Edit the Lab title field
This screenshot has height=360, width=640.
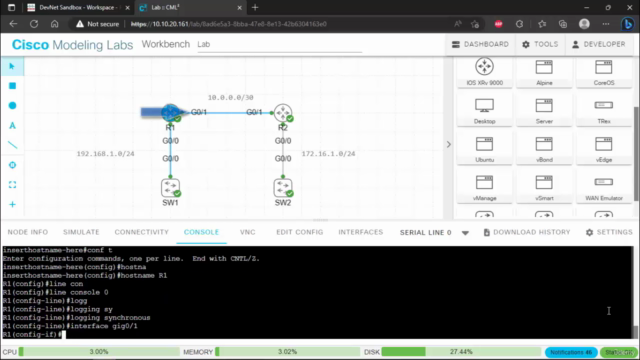point(279,44)
